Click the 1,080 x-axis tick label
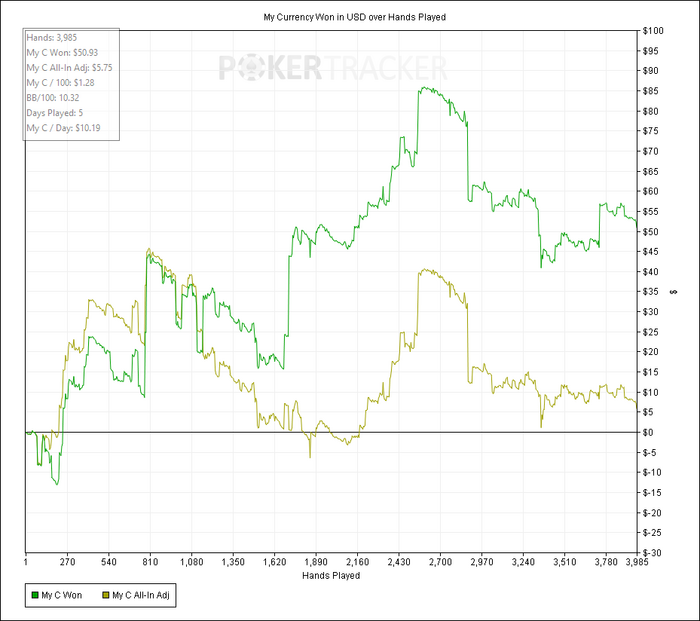Image resolution: width=700 pixels, height=621 pixels. [192, 562]
